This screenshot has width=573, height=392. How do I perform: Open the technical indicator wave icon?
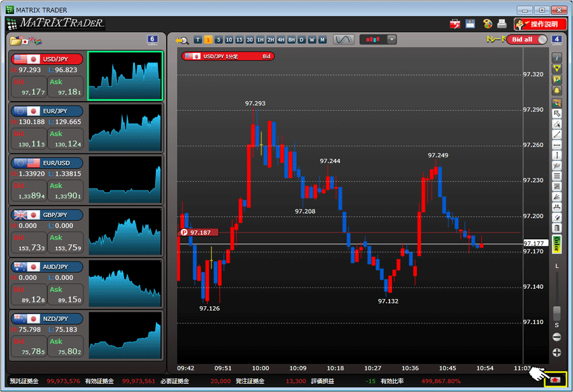pyautogui.click(x=344, y=39)
